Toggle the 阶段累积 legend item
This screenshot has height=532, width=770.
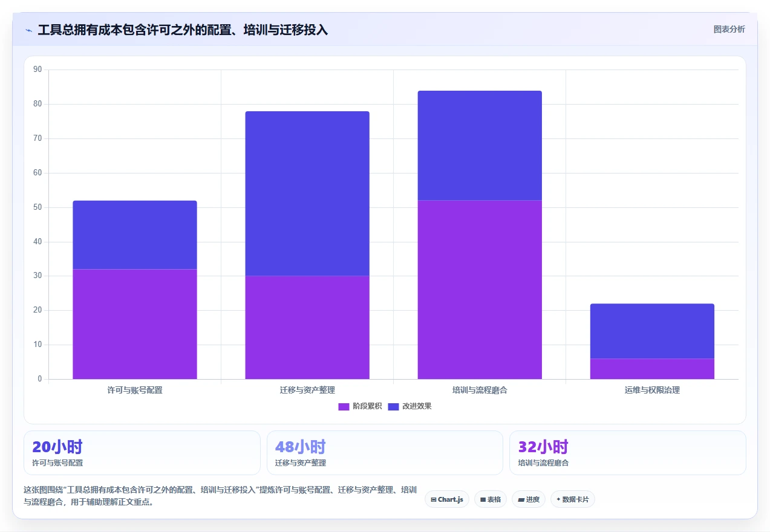coord(360,406)
